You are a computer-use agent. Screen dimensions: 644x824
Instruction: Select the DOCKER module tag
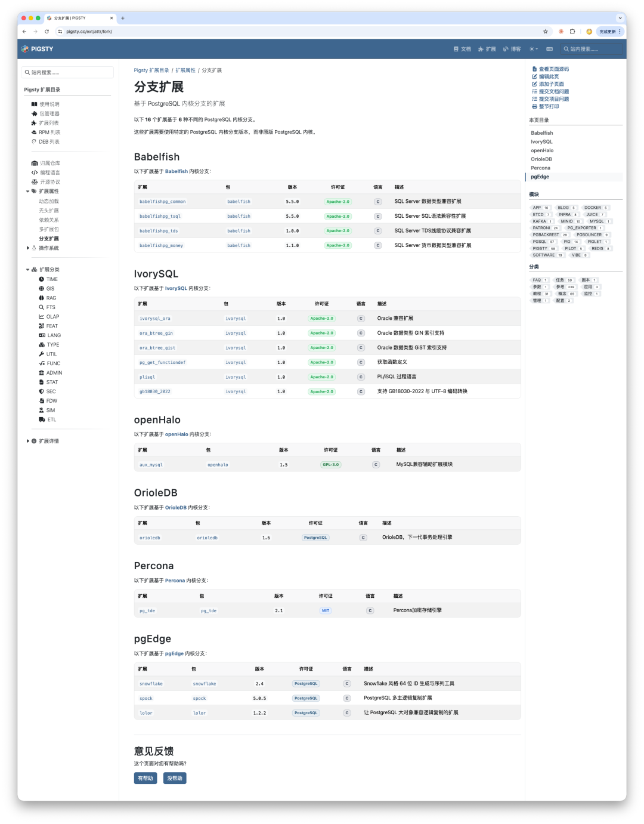pyautogui.click(x=596, y=208)
